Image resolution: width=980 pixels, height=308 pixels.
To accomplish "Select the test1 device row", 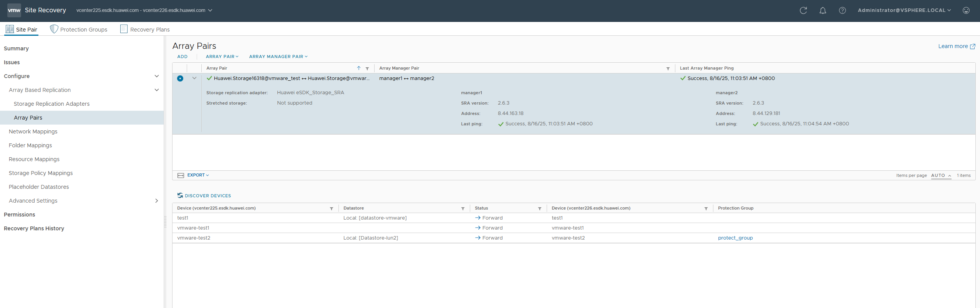I will tap(574, 218).
